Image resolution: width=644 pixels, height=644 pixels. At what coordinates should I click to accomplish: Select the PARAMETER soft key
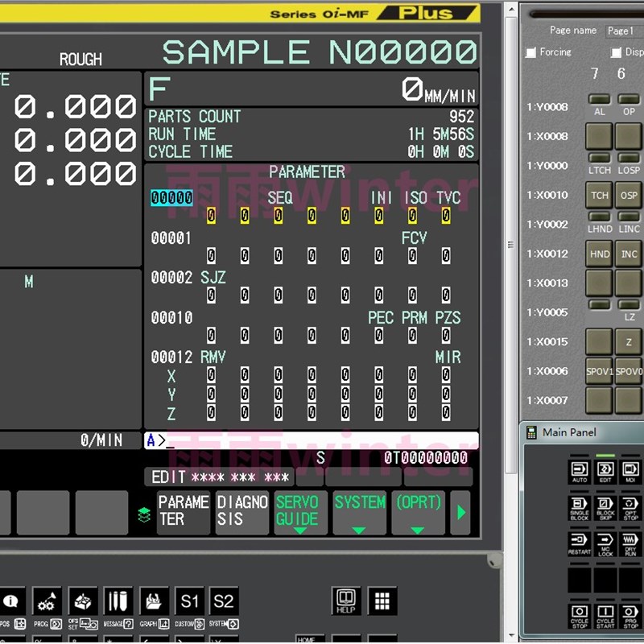coord(184,513)
